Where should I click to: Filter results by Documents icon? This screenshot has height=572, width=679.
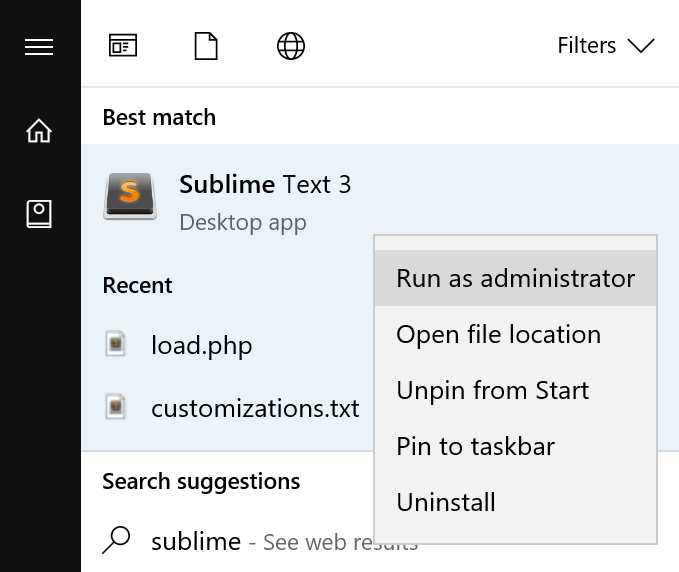pyautogui.click(x=206, y=45)
